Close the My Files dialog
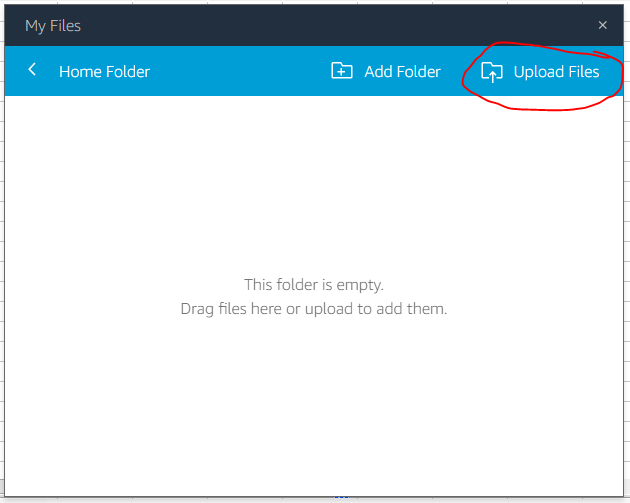This screenshot has height=503, width=630. coord(602,25)
